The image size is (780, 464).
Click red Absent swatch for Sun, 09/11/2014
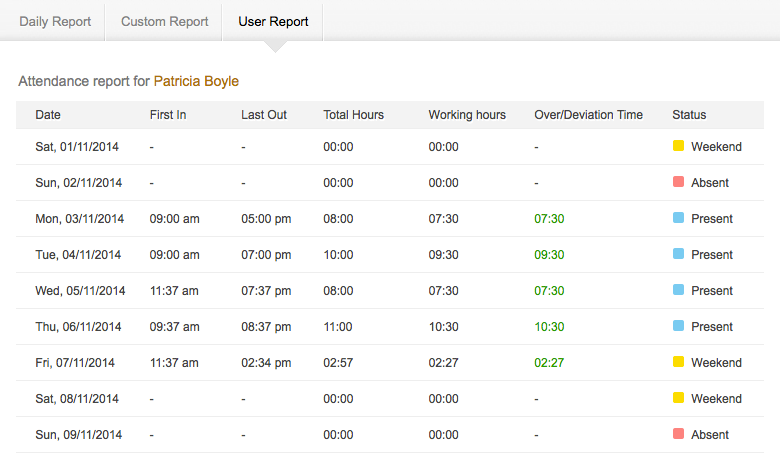679,434
